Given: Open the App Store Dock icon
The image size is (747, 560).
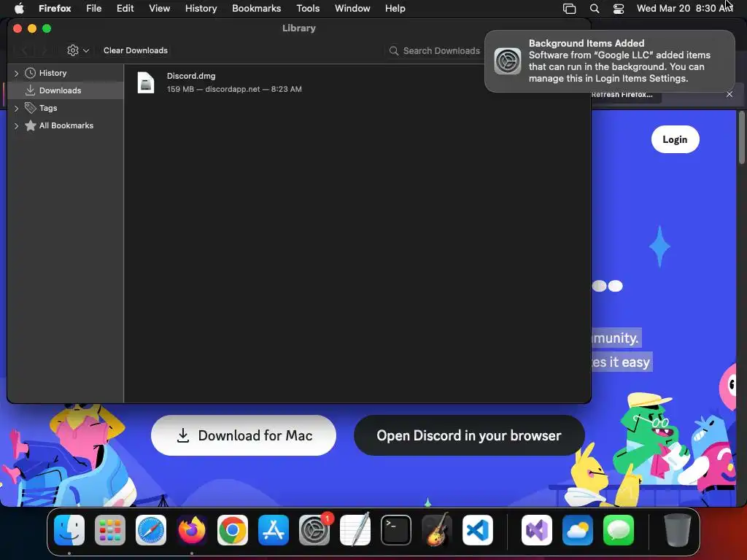Looking at the screenshot, I should point(274,530).
